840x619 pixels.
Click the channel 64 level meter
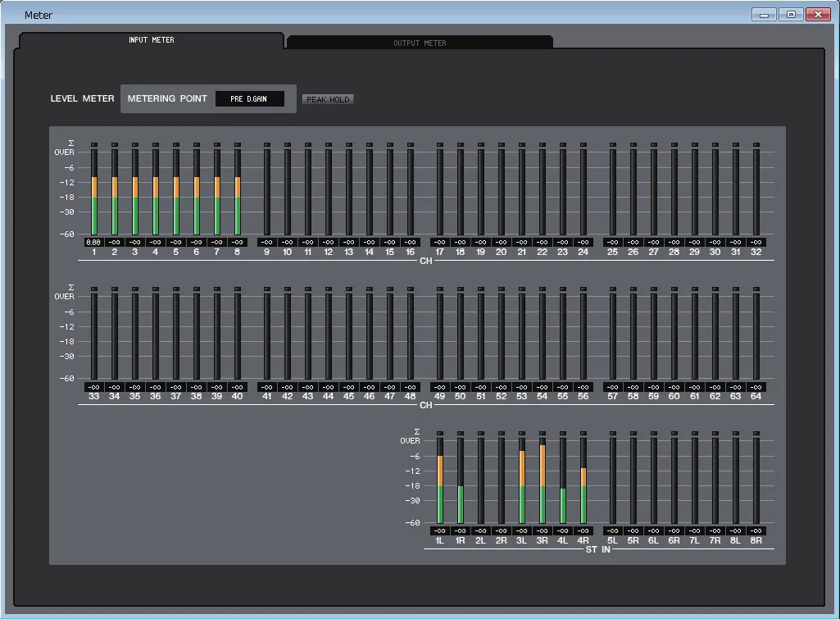coord(756,337)
